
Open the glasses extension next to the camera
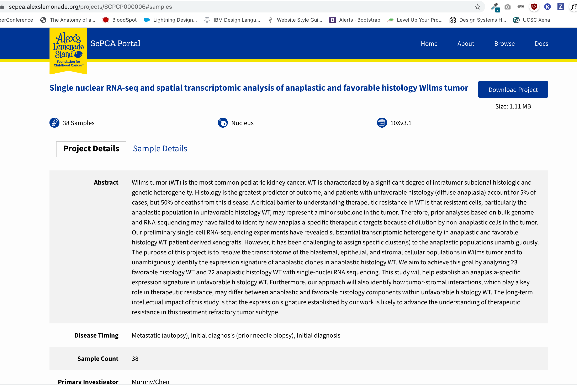(x=521, y=7)
